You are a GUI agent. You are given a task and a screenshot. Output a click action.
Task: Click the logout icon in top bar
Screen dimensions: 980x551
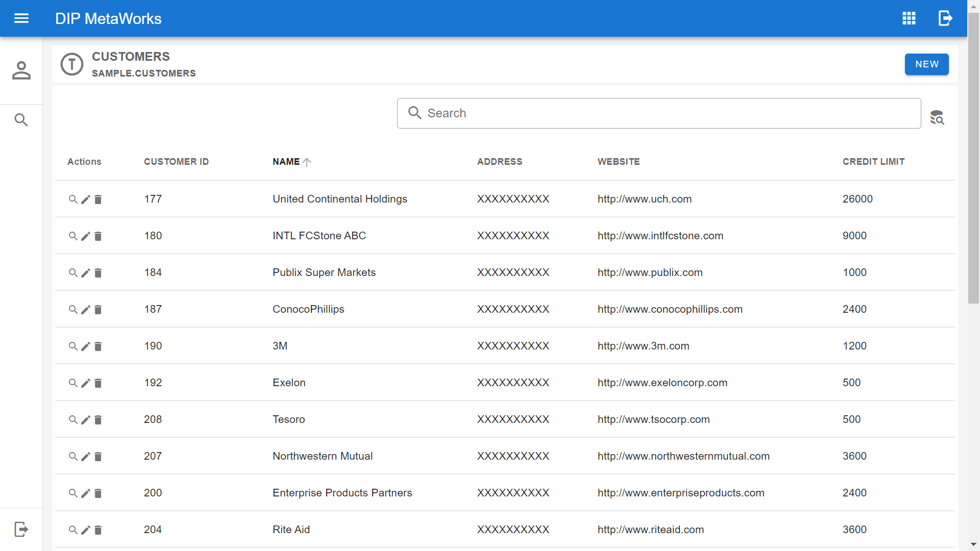[945, 18]
